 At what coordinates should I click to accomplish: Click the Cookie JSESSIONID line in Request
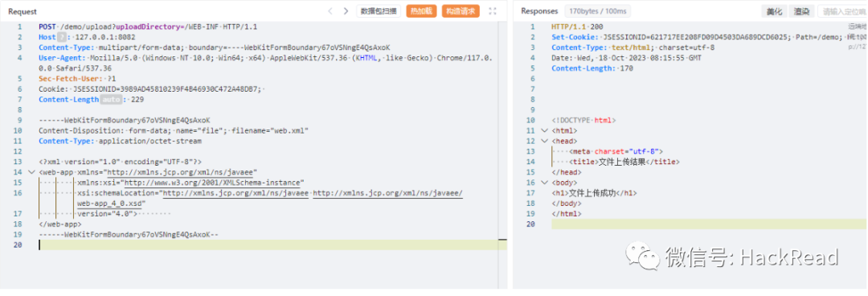point(153,89)
